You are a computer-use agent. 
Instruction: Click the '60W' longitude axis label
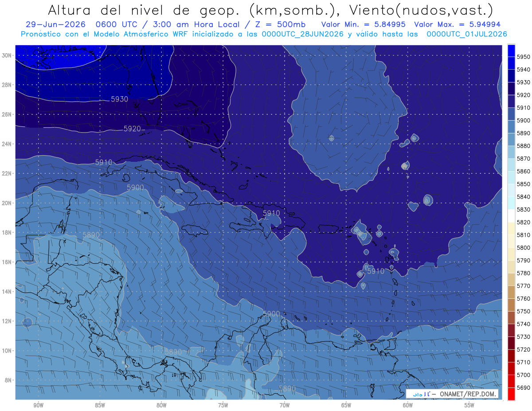point(408,405)
